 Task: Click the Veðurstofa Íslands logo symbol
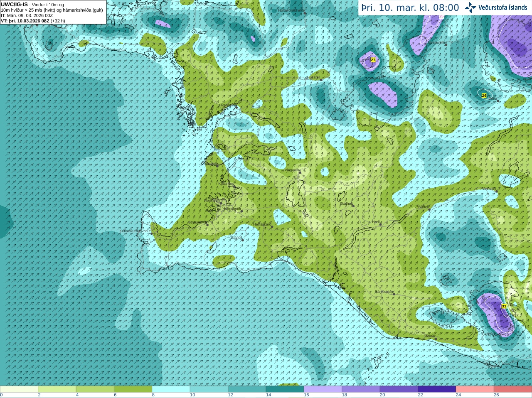tap(470, 7)
